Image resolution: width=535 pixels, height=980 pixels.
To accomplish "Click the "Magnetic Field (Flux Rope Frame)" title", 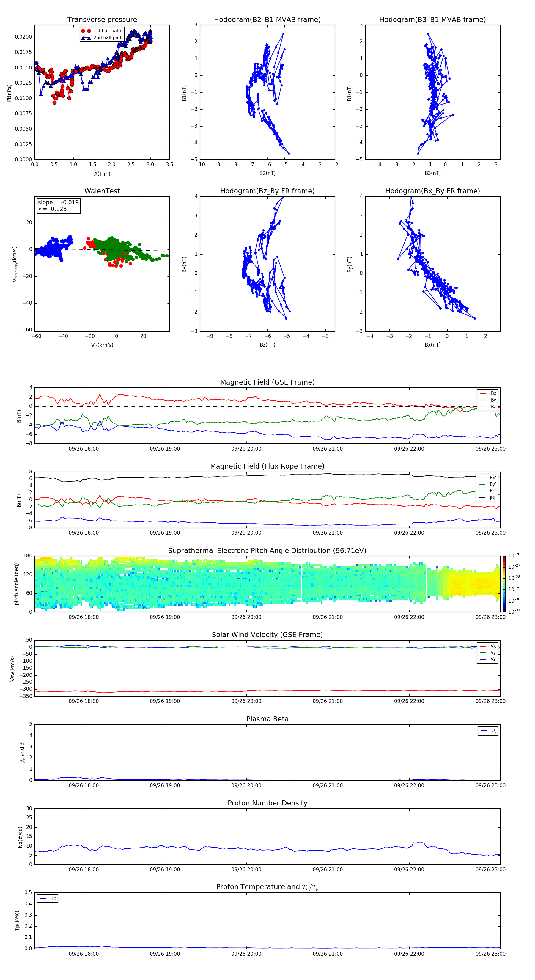I will [x=267, y=467].
